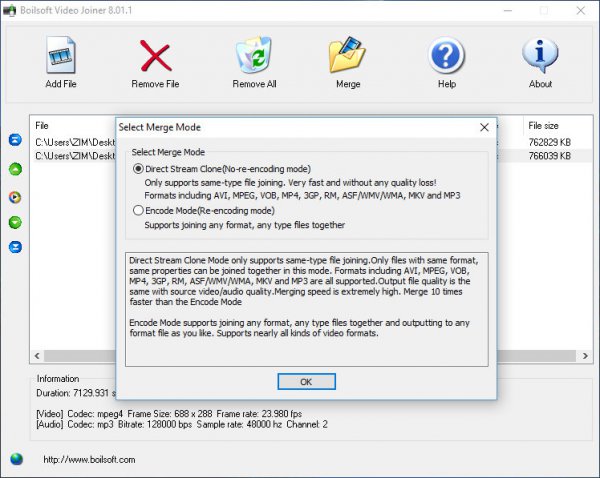The height and width of the screenshot is (478, 600).
Task: Open Help via the question mark icon
Action: 446,55
